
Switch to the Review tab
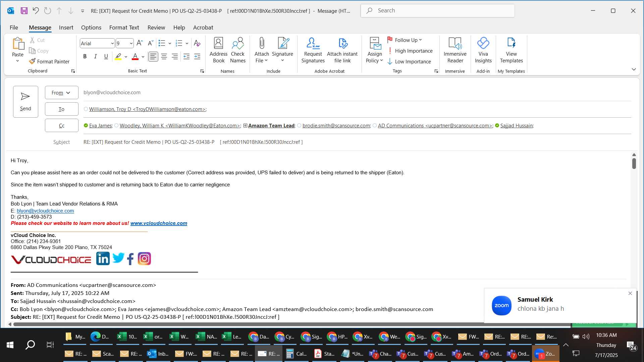156,27
